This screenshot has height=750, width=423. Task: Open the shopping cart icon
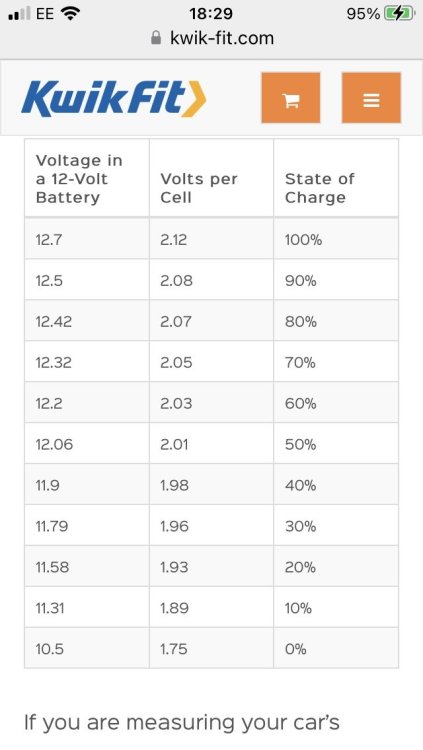[290, 98]
